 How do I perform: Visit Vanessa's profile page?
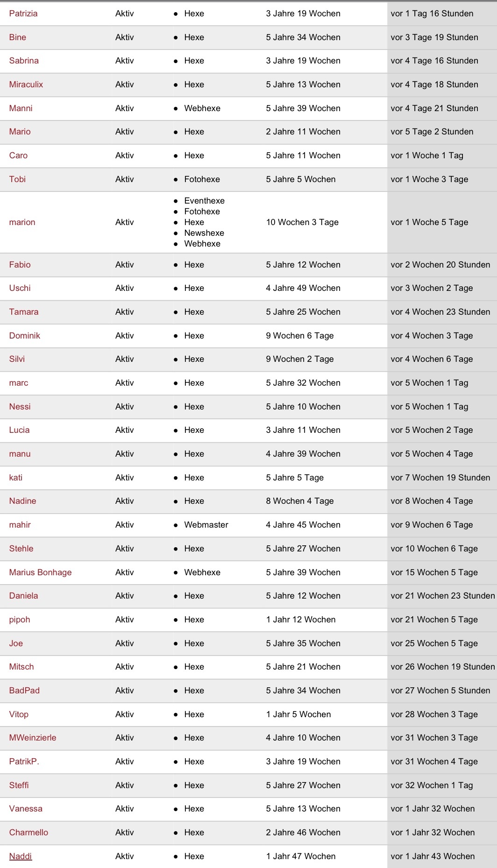(x=26, y=809)
